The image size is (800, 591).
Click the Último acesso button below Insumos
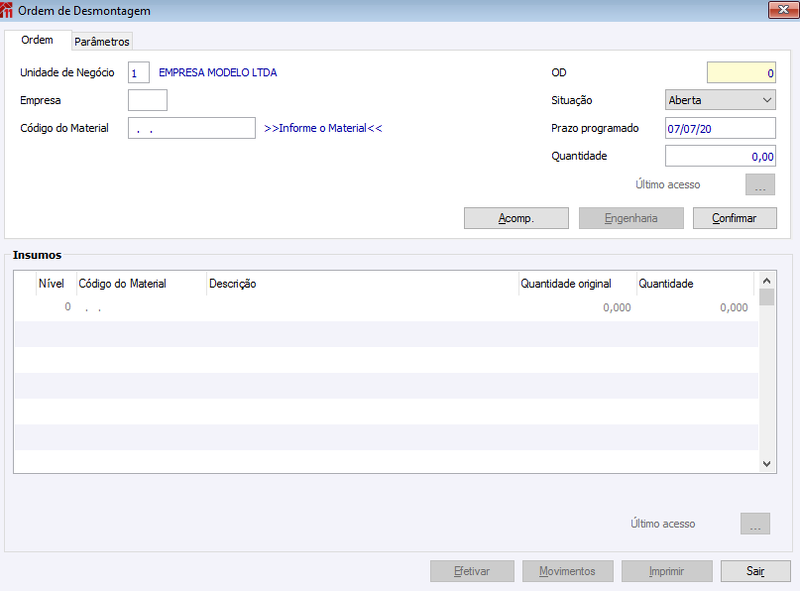[x=755, y=524]
